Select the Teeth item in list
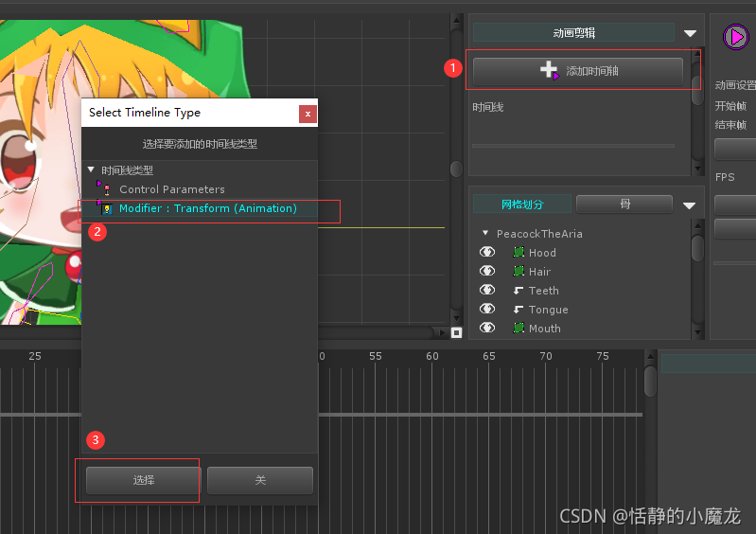The height and width of the screenshot is (534, 756). [544, 291]
